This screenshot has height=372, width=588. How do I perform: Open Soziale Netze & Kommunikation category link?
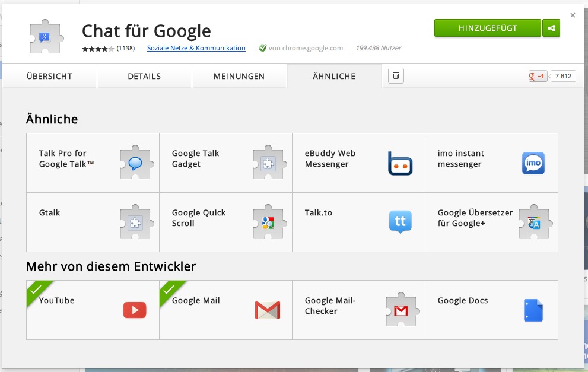click(196, 48)
